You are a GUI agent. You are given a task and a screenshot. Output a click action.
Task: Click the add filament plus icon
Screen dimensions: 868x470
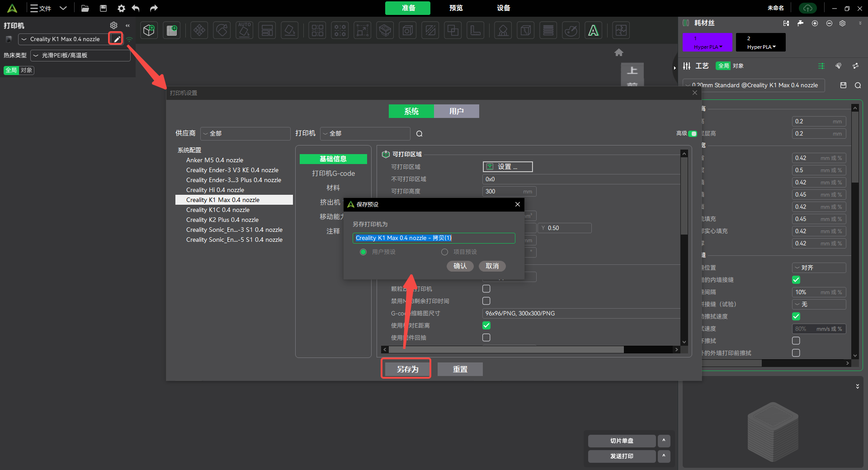click(x=815, y=23)
